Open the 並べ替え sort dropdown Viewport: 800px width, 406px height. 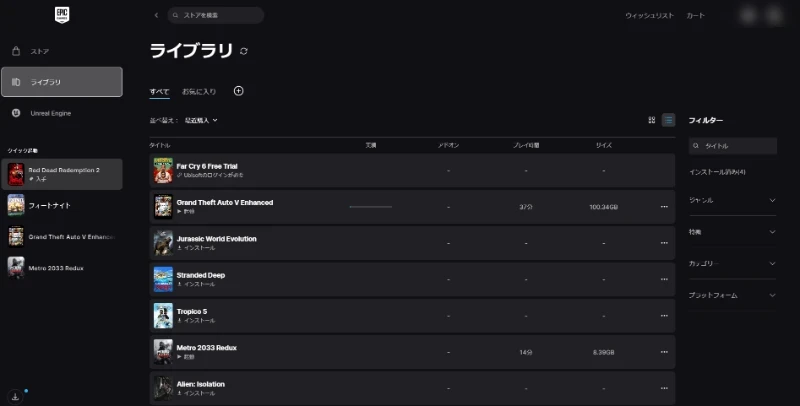200,120
